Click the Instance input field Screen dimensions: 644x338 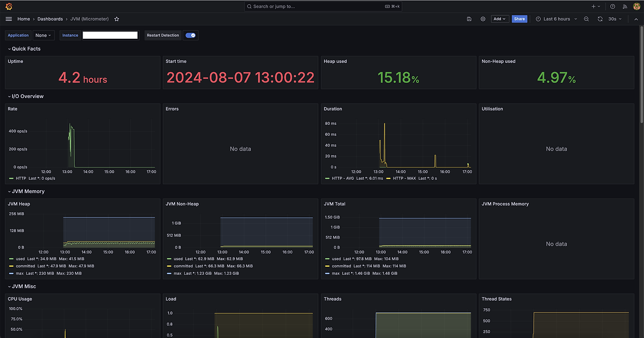point(110,35)
